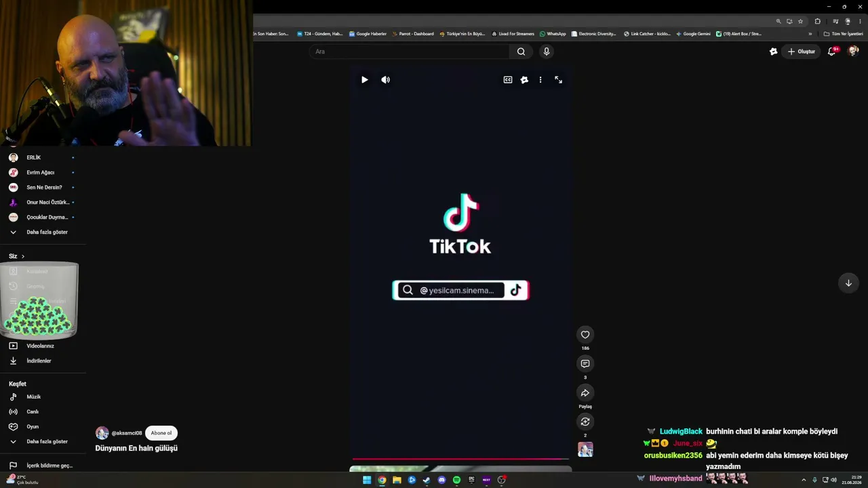Open the three-dot more options menu

(x=540, y=80)
